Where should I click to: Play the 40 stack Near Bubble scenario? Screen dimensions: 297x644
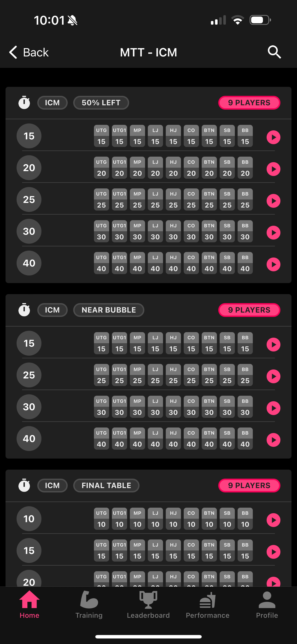[273, 440]
